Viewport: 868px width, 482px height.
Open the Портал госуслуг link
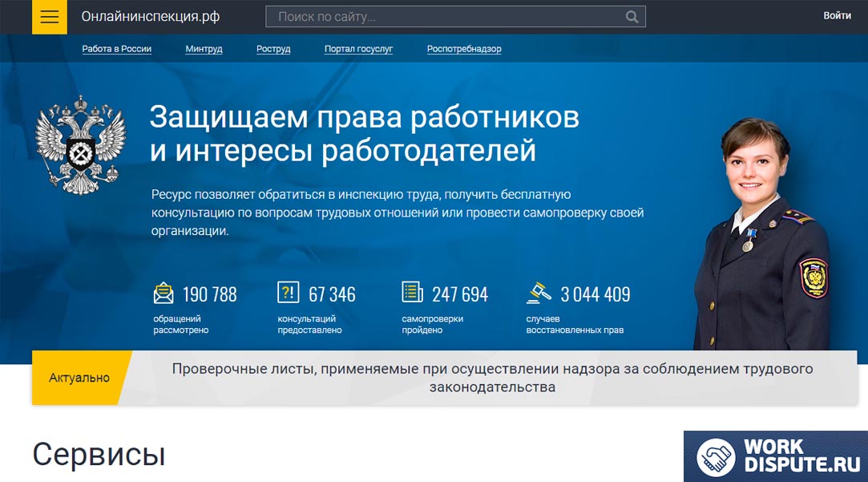359,49
